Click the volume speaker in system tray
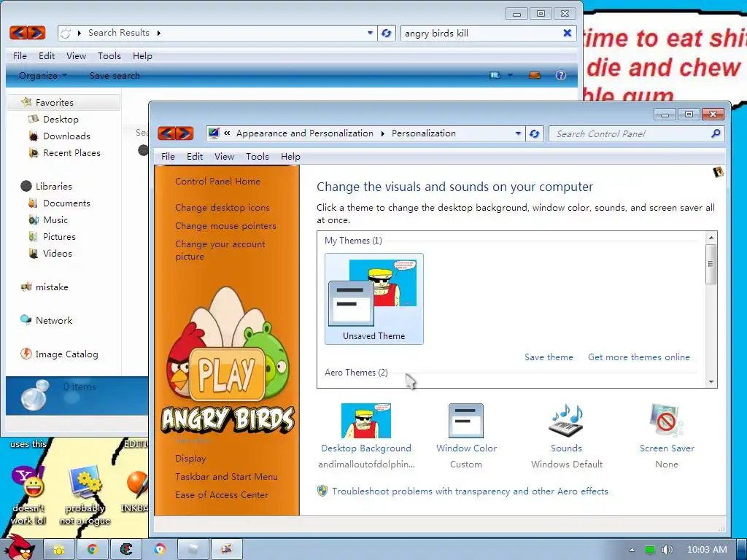This screenshot has height=560, width=747. [667, 550]
